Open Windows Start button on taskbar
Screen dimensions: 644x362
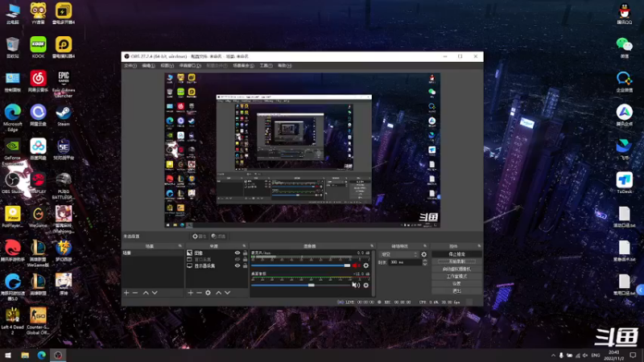[8, 355]
